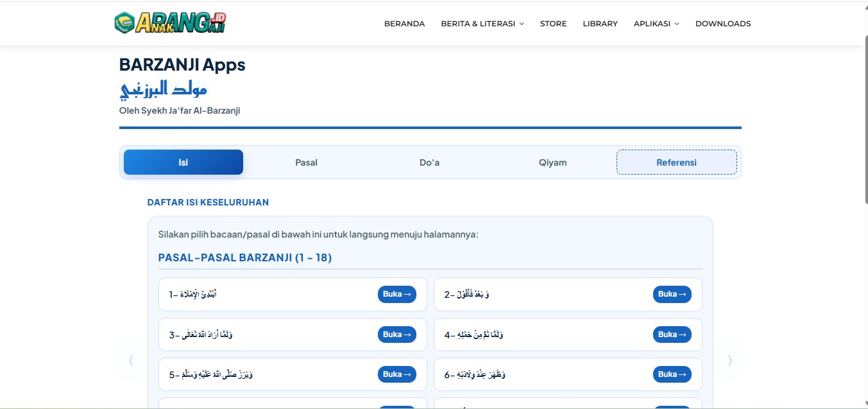The width and height of the screenshot is (868, 409).
Task: Open pasal 4 via Buka button
Action: click(672, 335)
